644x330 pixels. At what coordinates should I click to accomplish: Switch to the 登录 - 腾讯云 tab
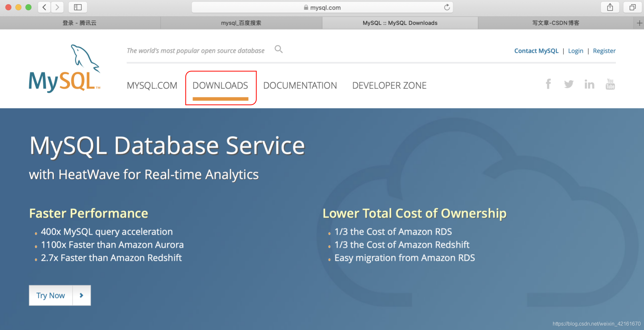pyautogui.click(x=80, y=23)
